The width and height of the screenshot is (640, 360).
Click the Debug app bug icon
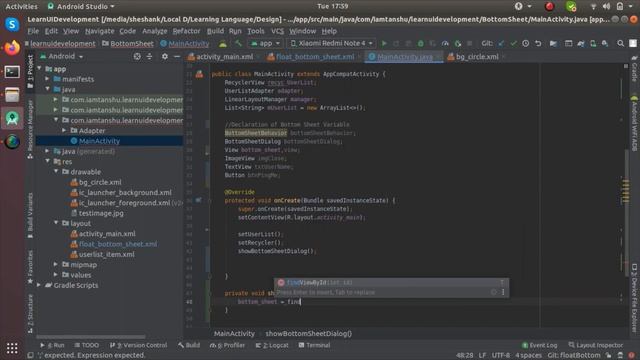(x=420, y=43)
